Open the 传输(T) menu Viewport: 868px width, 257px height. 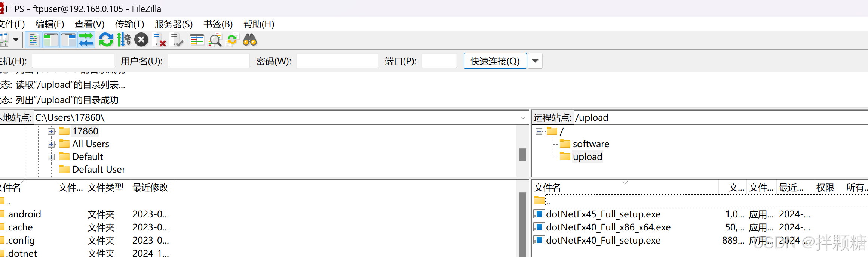tap(129, 24)
